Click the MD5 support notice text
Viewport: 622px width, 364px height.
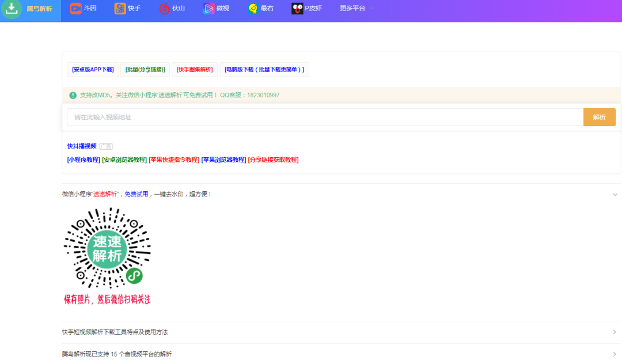[180, 95]
